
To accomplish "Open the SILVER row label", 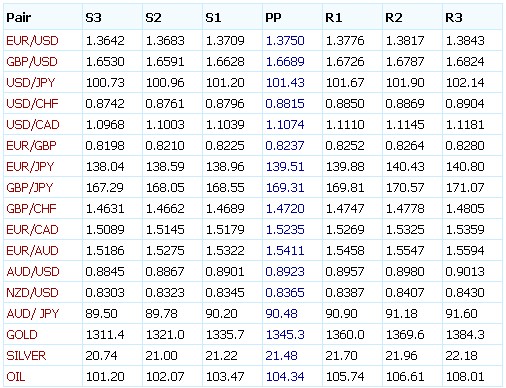I will [x=26, y=356].
